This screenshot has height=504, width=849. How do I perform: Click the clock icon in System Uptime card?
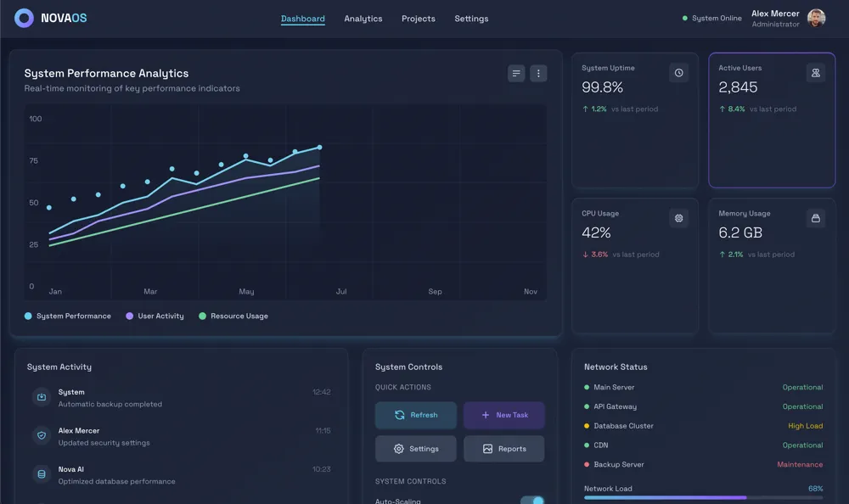coord(678,73)
